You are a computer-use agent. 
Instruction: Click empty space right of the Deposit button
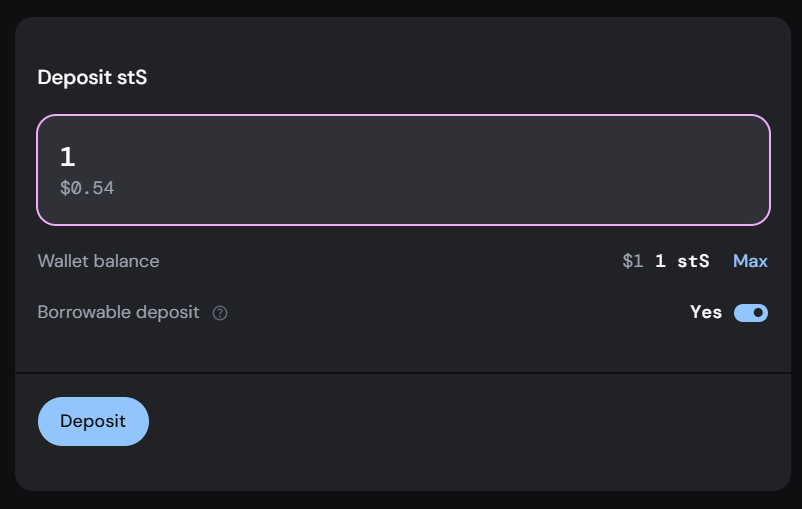450,421
